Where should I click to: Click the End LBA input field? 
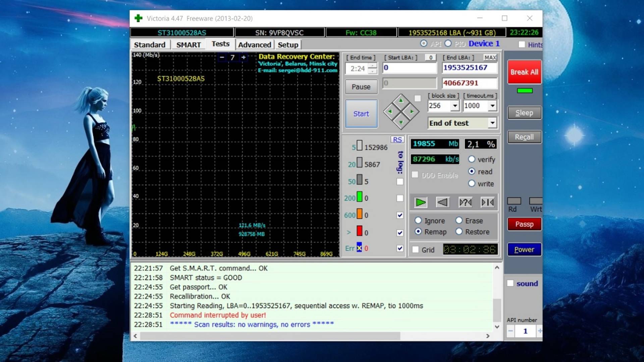tap(469, 68)
